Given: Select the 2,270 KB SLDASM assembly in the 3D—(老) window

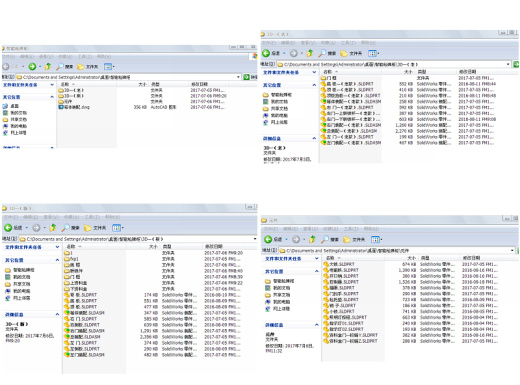Looking at the screenshot, I should (349, 131).
